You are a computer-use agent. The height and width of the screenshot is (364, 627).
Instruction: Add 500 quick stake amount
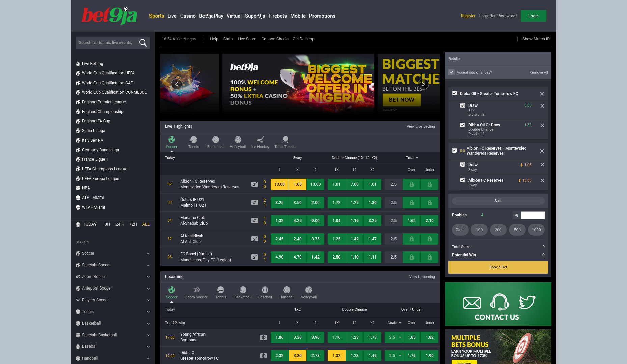tap(517, 230)
